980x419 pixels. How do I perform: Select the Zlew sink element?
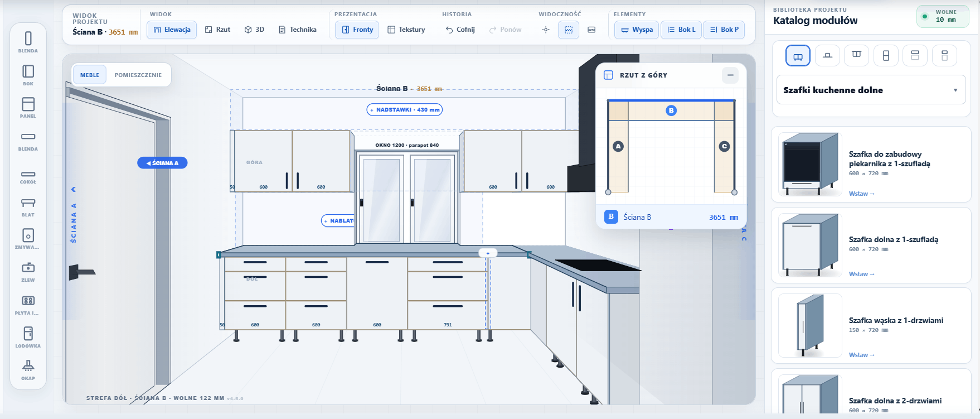point(28,272)
